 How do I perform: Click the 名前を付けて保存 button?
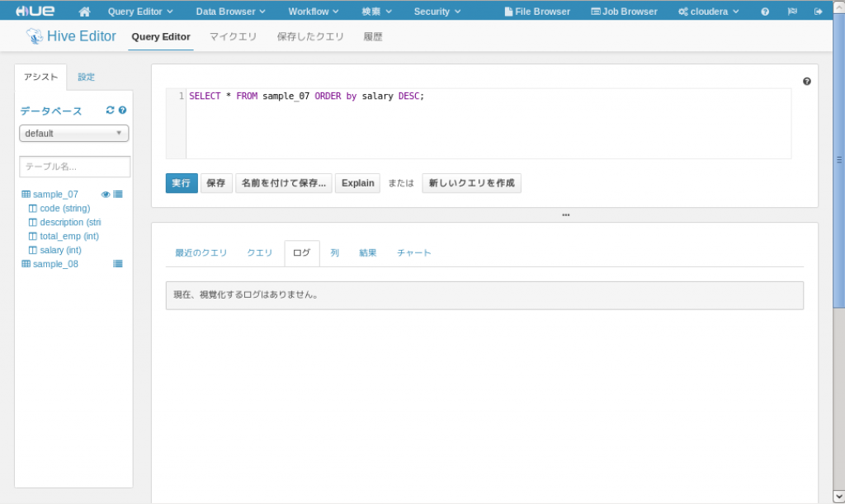click(284, 183)
